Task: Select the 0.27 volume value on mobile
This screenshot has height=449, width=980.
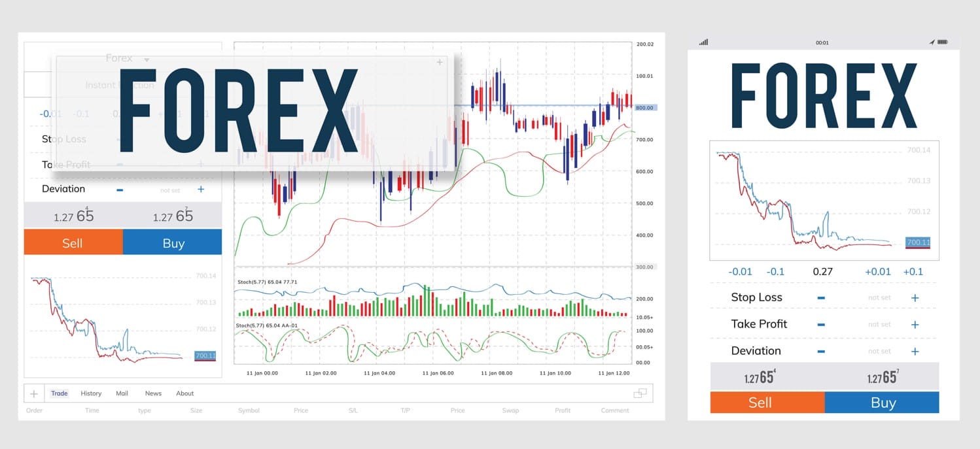Action: (822, 271)
